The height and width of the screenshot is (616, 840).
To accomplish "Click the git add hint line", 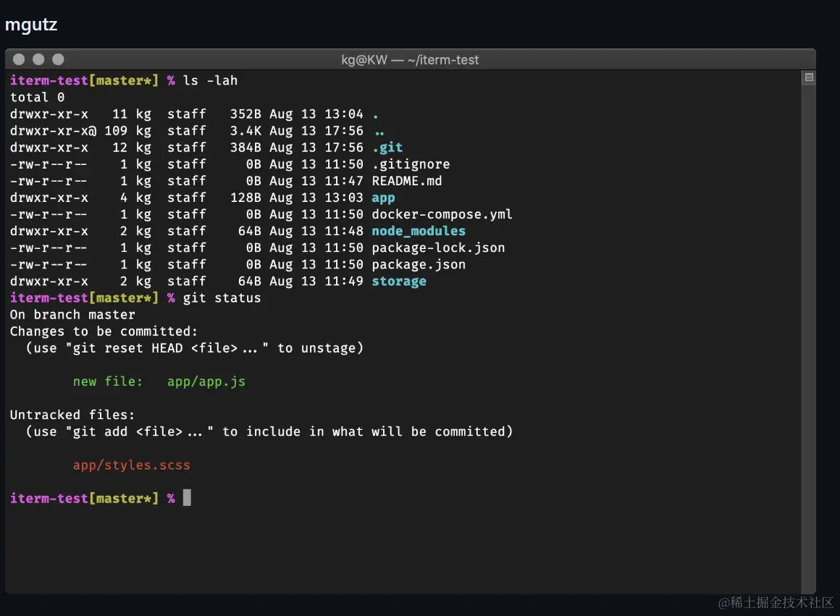I will (269, 431).
